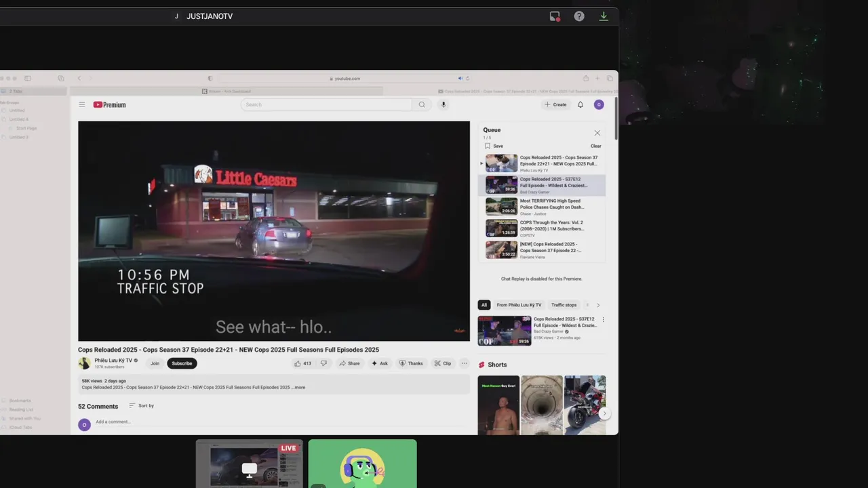Like the video with 413 likes
This screenshot has width=868, height=488.
point(303,363)
